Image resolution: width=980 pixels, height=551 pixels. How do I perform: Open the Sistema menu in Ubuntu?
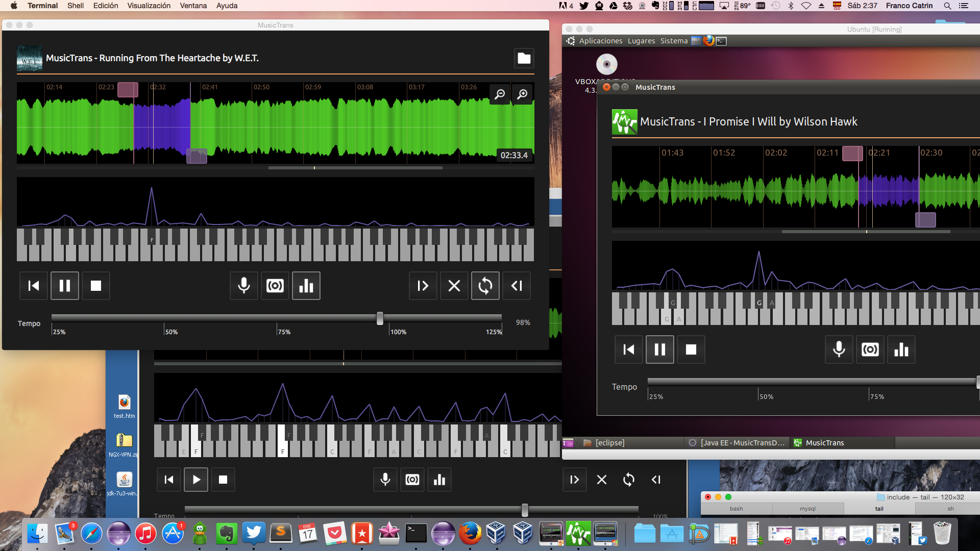pyautogui.click(x=674, y=41)
